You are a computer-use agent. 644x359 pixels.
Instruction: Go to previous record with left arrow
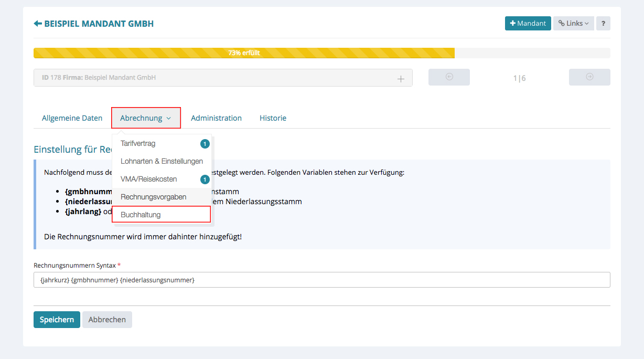click(449, 77)
